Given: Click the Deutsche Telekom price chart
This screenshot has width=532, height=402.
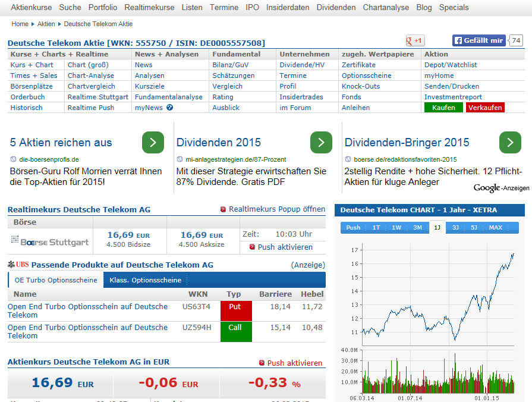Looking at the screenshot, I should coord(437,294).
